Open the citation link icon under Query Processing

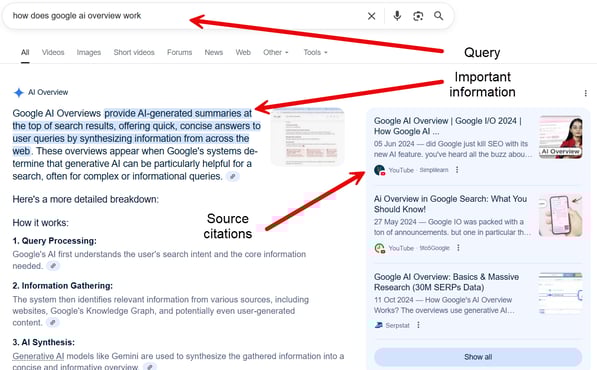[53, 266]
